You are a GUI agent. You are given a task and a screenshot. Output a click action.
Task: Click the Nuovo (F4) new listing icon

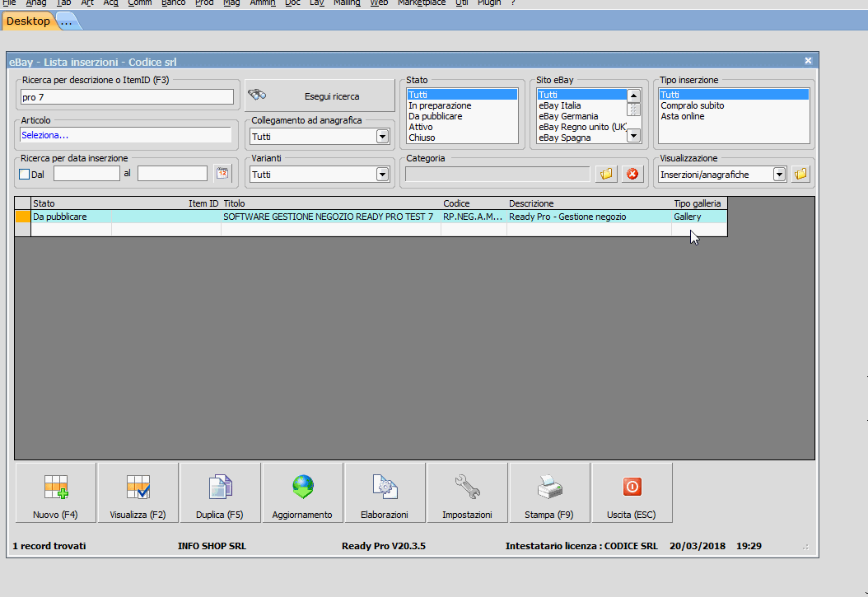pyautogui.click(x=55, y=492)
